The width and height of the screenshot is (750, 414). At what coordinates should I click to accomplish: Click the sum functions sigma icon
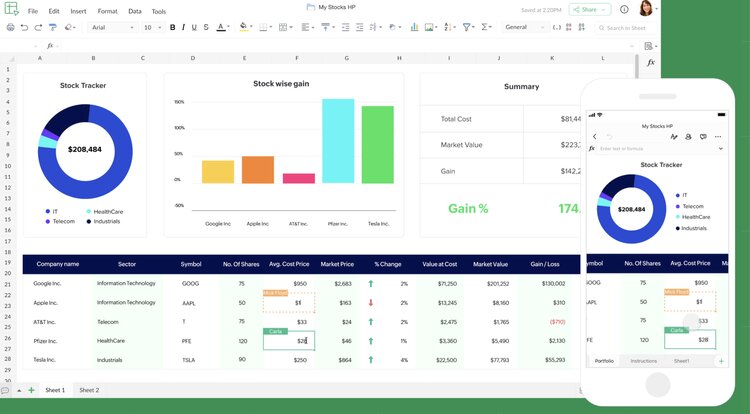(x=486, y=27)
